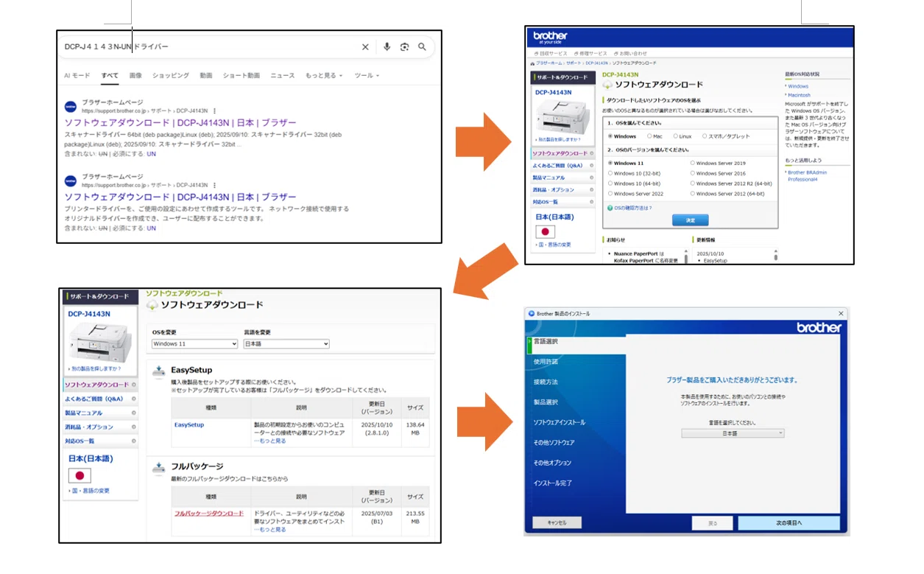Click the brother logo in the installer window
Viewport: 924px width, 574px height.
[x=819, y=328]
